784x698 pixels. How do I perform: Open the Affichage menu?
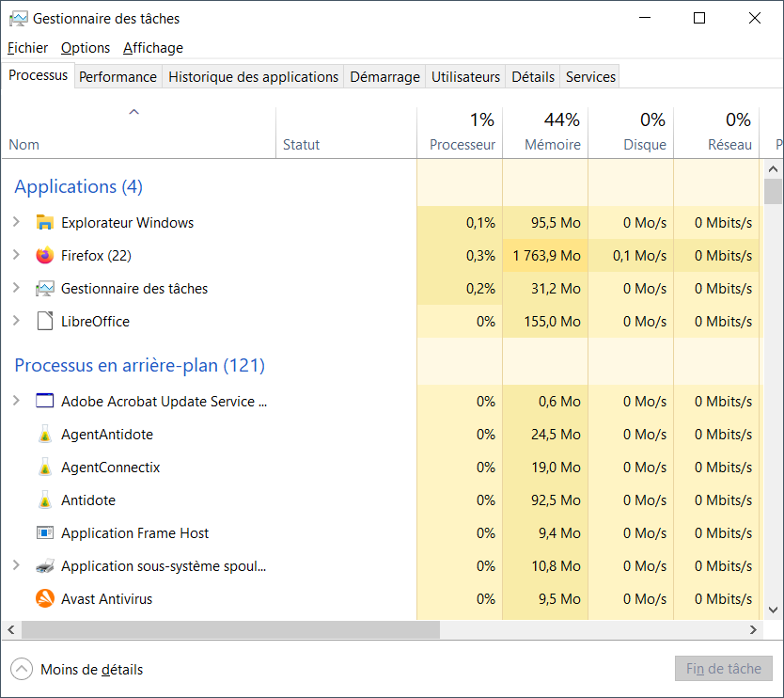(x=153, y=48)
